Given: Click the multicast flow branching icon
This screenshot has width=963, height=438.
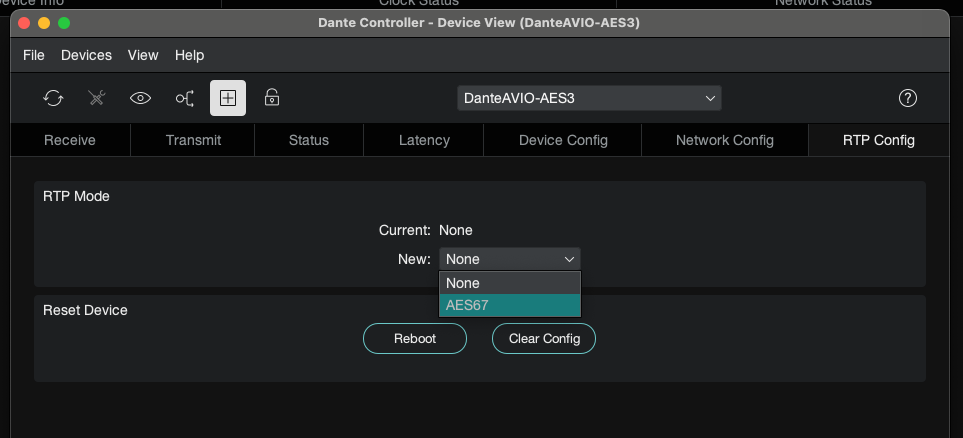Looking at the screenshot, I should pyautogui.click(x=185, y=98).
